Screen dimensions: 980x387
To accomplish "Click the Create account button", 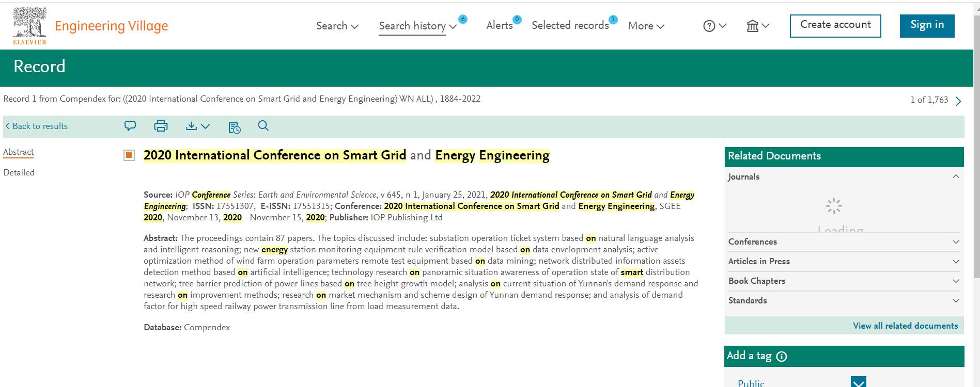I will click(835, 26).
